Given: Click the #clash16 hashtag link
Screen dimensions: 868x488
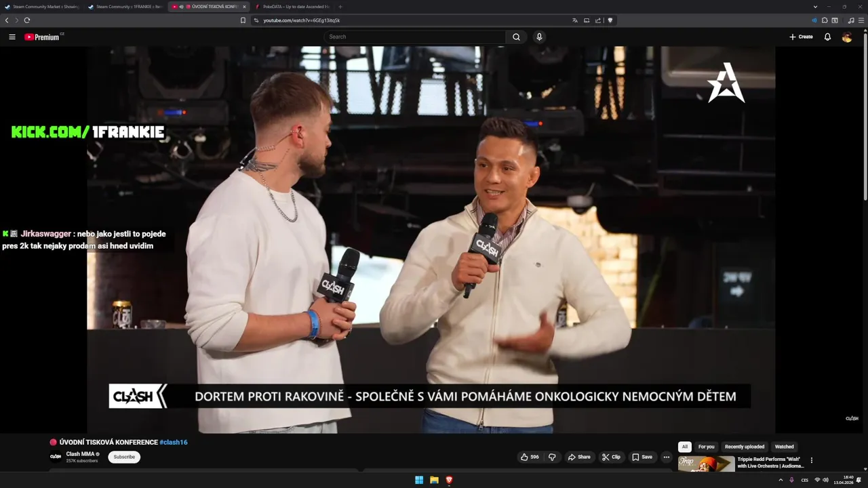Looking at the screenshot, I should [x=174, y=442].
